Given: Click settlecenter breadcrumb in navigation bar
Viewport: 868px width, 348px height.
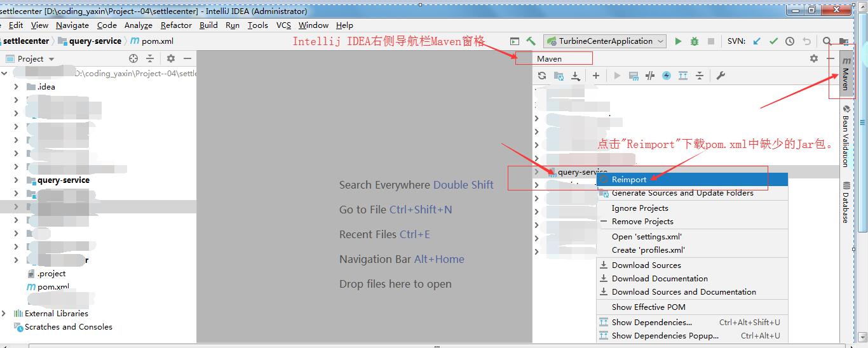Looking at the screenshot, I should [25, 41].
